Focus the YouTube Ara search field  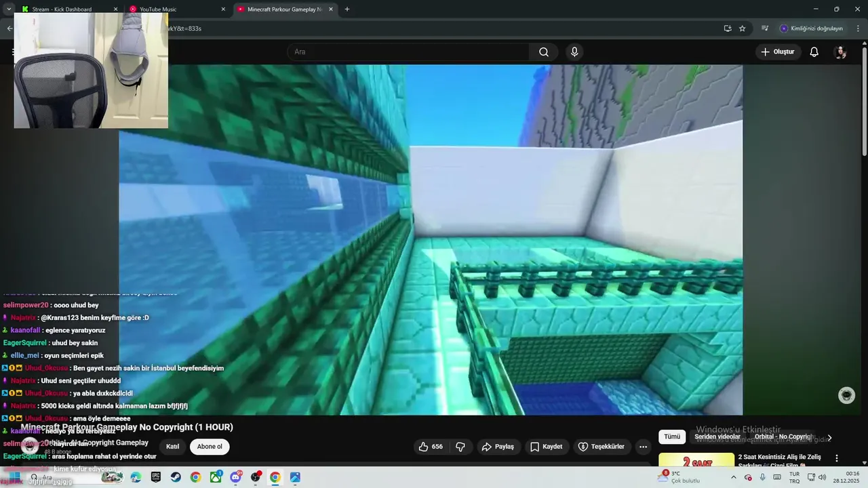(408, 52)
